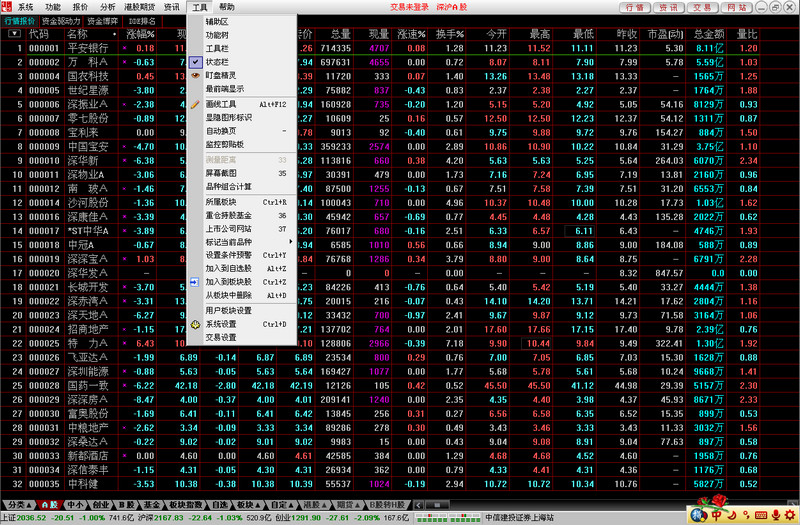This screenshot has height=525, width=800.
Task: Open IME settings gear icon
Action: 790,515
